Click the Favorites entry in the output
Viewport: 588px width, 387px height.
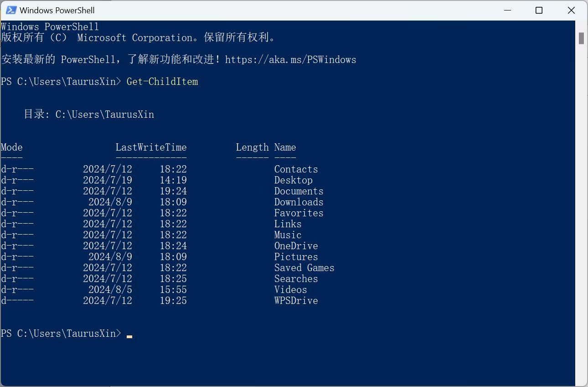point(299,213)
